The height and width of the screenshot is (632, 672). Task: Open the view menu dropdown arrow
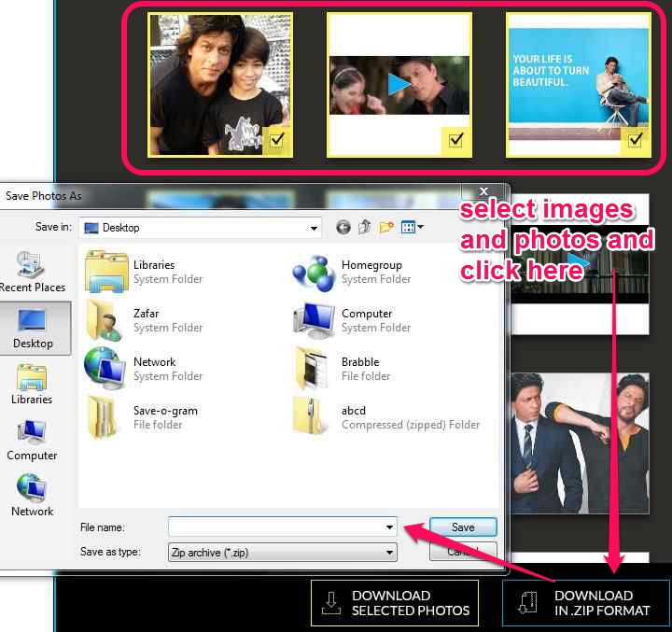click(420, 227)
